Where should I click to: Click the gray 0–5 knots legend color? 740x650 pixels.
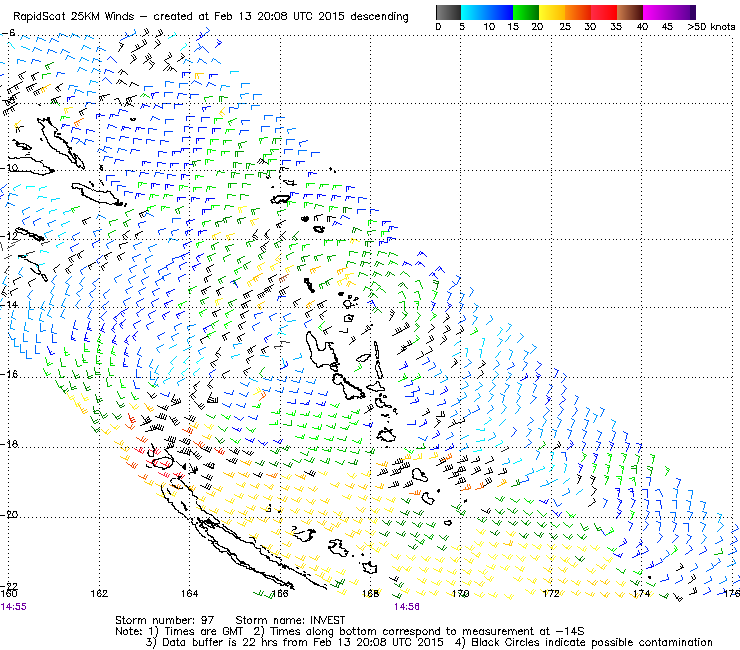(x=448, y=12)
